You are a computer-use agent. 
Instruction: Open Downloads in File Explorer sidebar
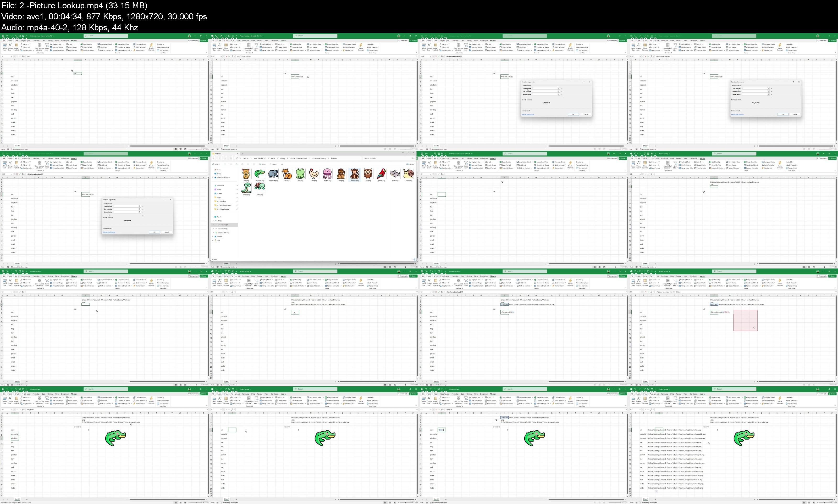coord(219,186)
